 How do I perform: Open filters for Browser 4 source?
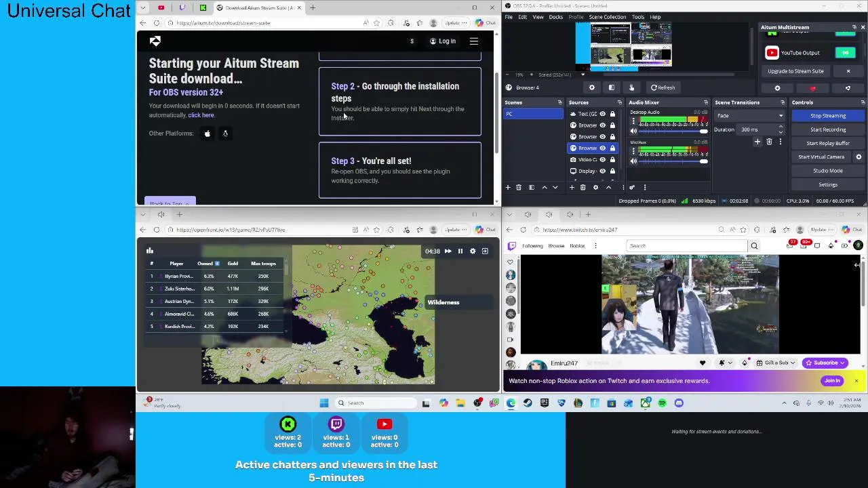[x=611, y=87]
